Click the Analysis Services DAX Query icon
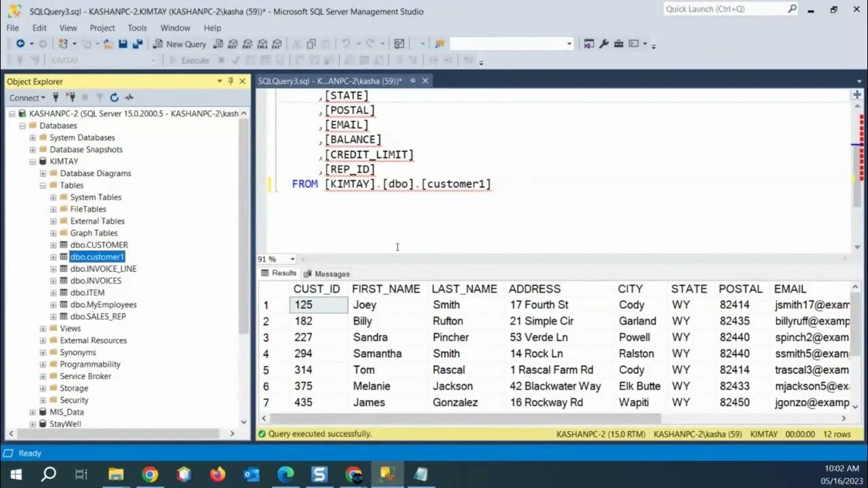This screenshot has width=868, height=488. click(x=277, y=44)
